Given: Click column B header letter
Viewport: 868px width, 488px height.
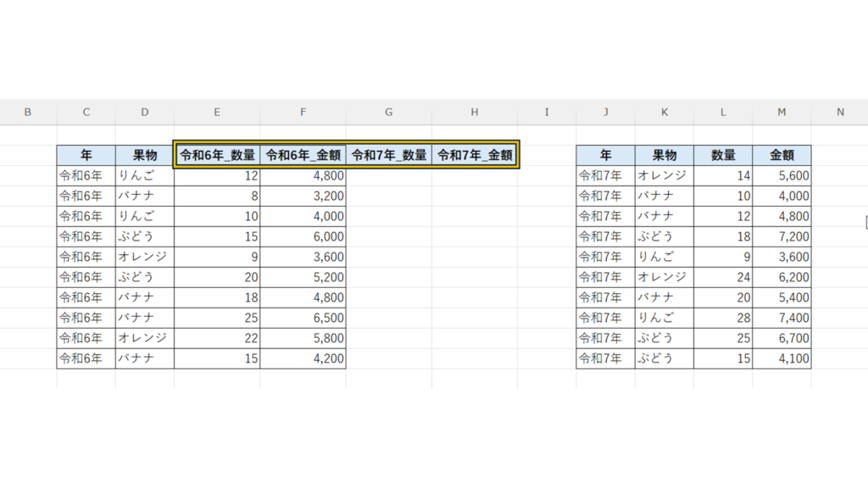Looking at the screenshot, I should click(x=28, y=112).
